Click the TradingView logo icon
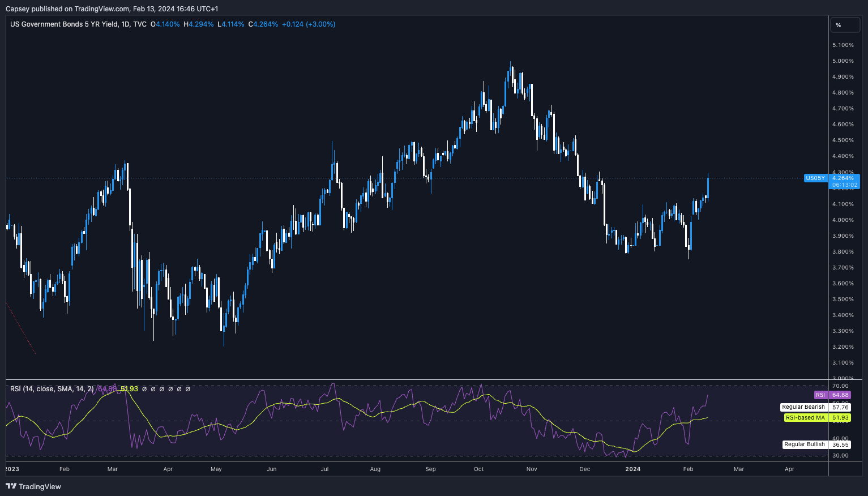The image size is (868, 496). tap(11, 486)
